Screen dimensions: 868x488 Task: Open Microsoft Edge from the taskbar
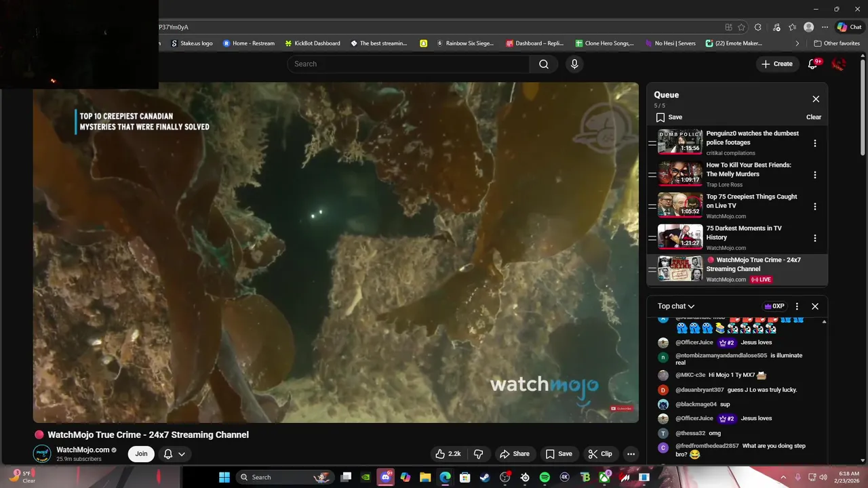point(445,477)
